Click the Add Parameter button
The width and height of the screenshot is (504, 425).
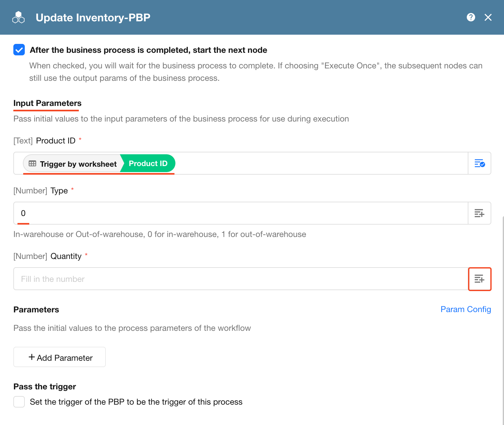point(59,357)
